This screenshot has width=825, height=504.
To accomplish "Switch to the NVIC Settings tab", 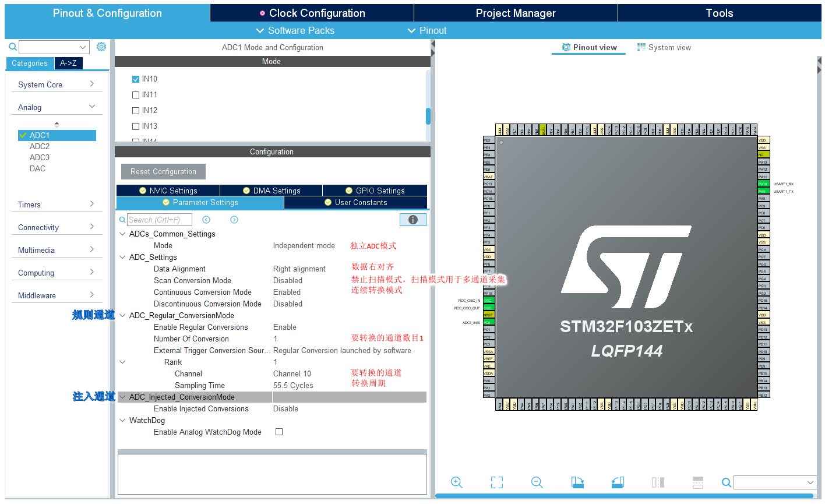I will click(168, 191).
